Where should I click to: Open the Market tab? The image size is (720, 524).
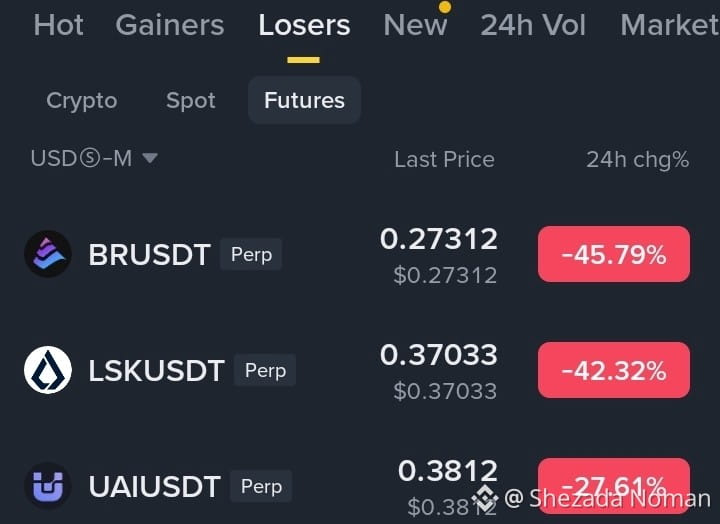(670, 25)
